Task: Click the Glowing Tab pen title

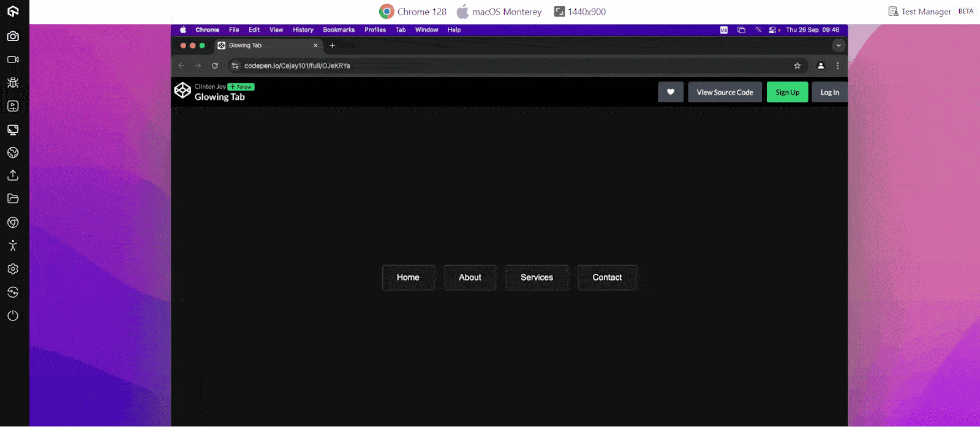Action: tap(219, 97)
